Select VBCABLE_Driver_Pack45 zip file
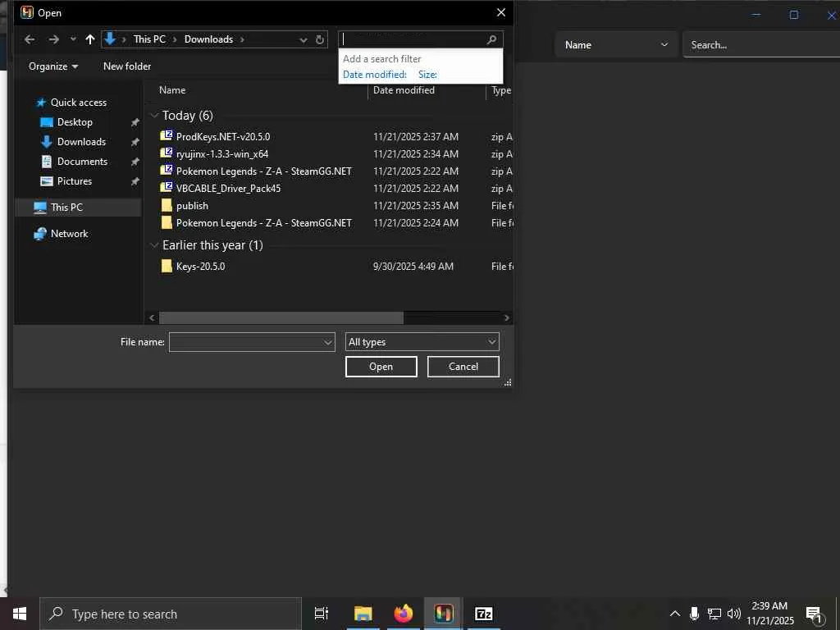Screen dimensions: 840x630 point(228,188)
